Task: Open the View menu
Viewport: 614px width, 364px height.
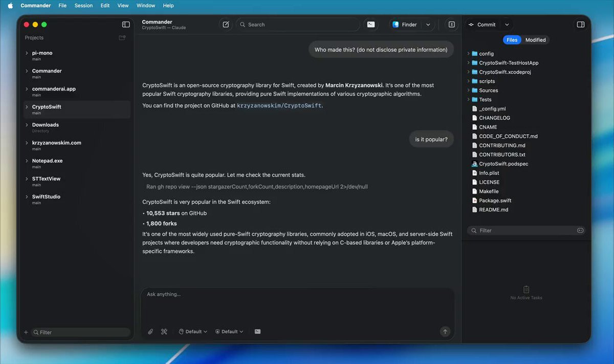Action: 123,6
